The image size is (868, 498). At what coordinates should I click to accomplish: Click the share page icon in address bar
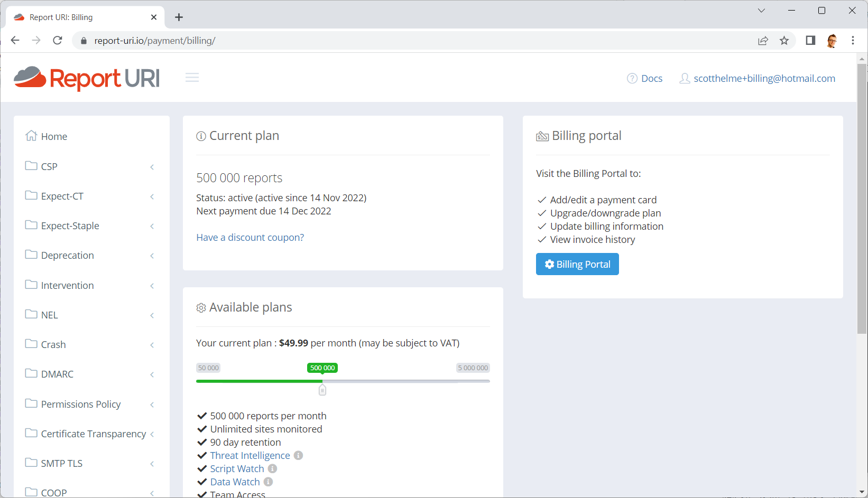point(763,41)
